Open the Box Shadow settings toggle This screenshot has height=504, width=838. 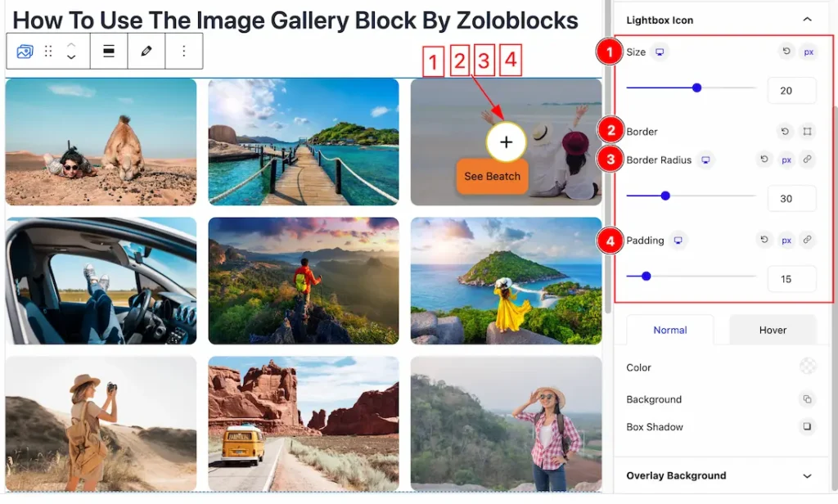click(807, 426)
